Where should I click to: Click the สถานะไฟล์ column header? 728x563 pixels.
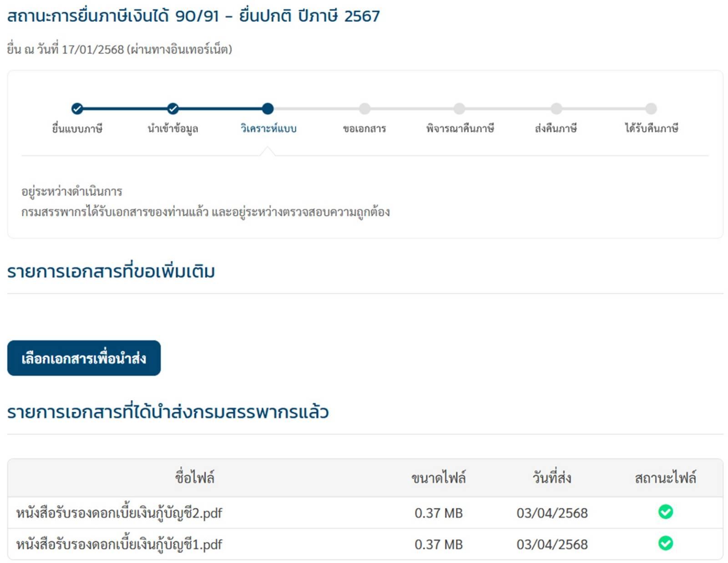pos(666,477)
